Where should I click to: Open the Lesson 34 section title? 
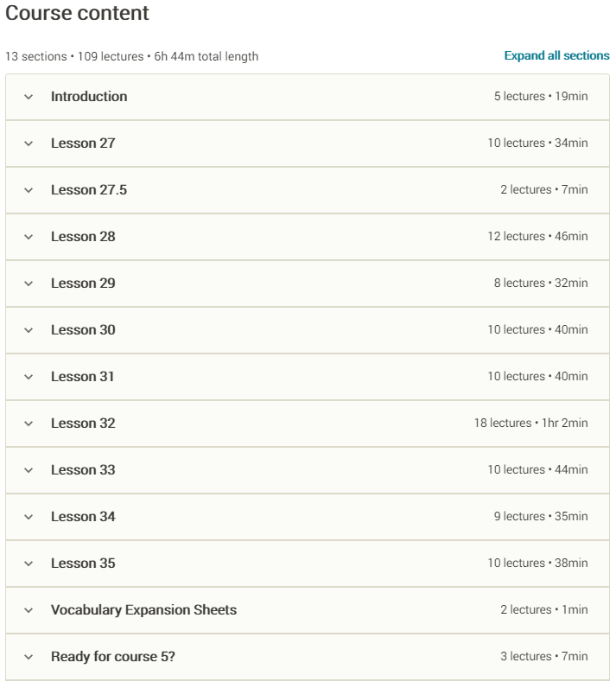tap(83, 517)
